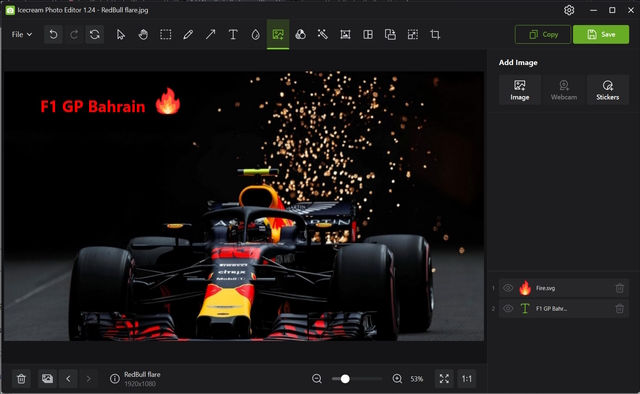Image resolution: width=640 pixels, height=394 pixels.
Task: Click the fire sticker on the canvas
Action: (x=168, y=101)
